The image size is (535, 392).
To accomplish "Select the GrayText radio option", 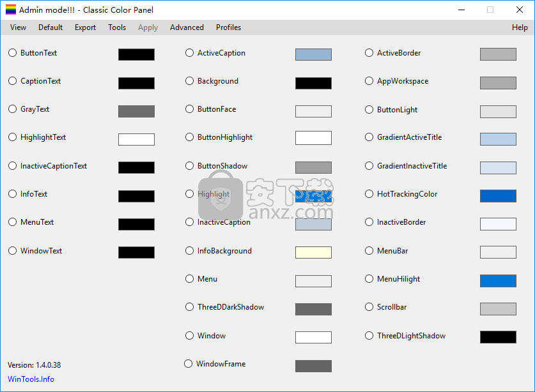I will click(13, 109).
